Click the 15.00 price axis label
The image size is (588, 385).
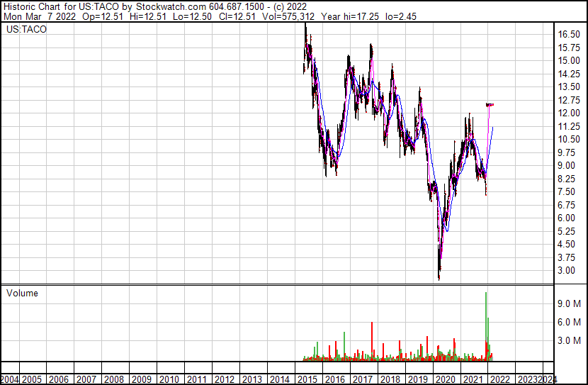pyautogui.click(x=569, y=61)
